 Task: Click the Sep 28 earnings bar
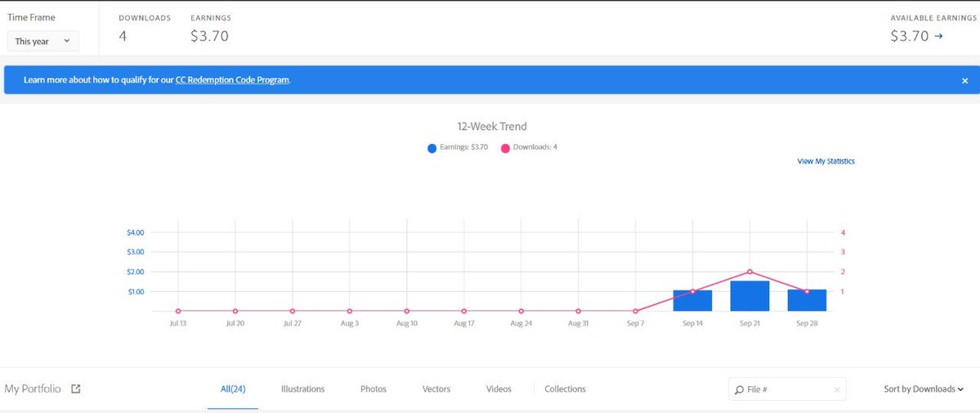pos(807,300)
